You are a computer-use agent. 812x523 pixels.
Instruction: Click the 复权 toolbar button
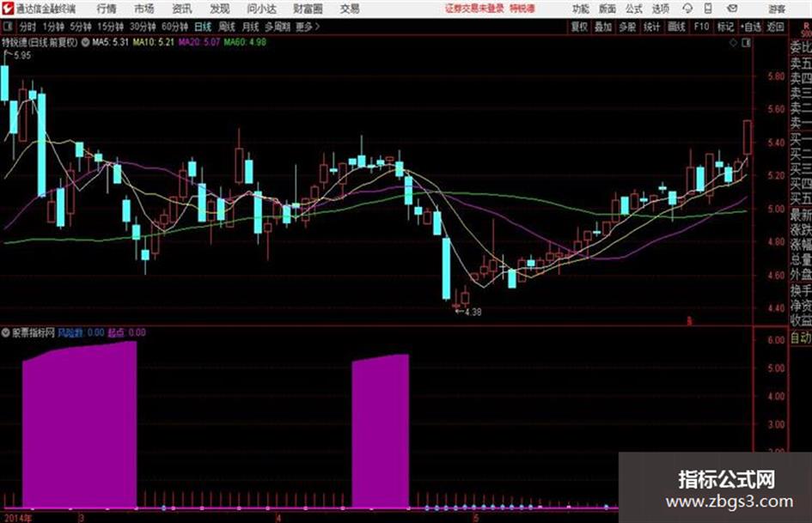[579, 27]
